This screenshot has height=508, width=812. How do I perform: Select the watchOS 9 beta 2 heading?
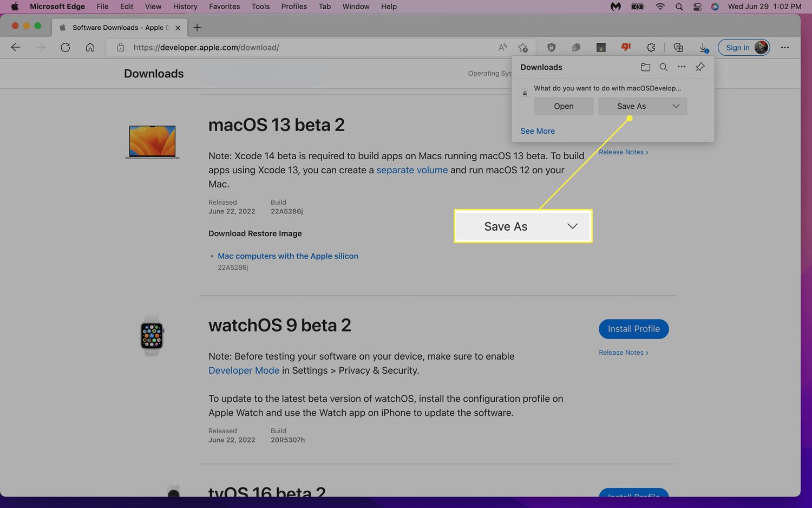pos(280,325)
